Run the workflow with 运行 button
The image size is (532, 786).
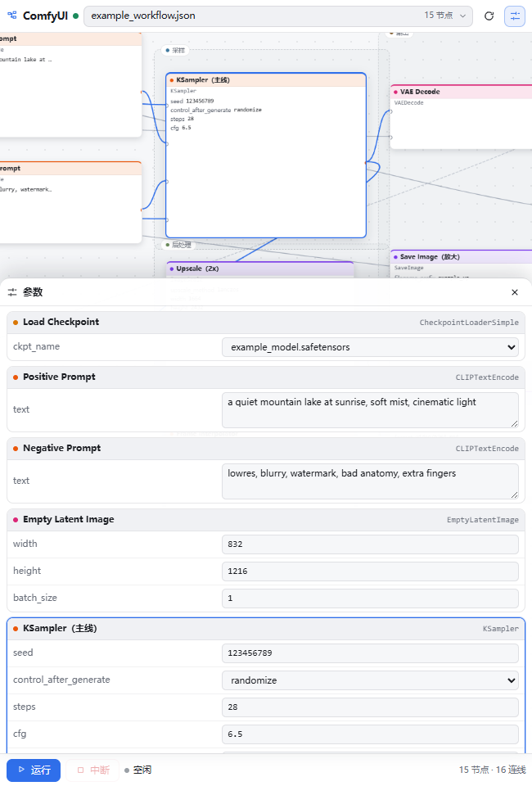pos(34,770)
